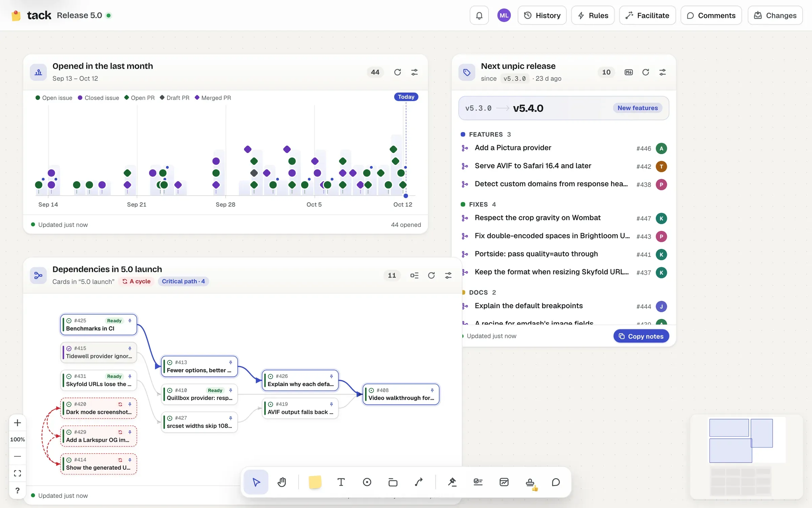Open the Comments panel

coord(711,16)
